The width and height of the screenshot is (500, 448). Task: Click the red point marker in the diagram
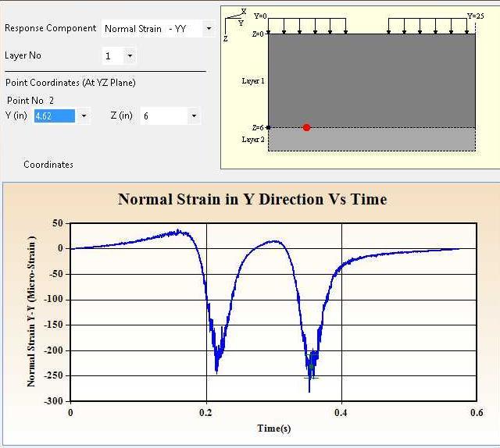point(306,127)
